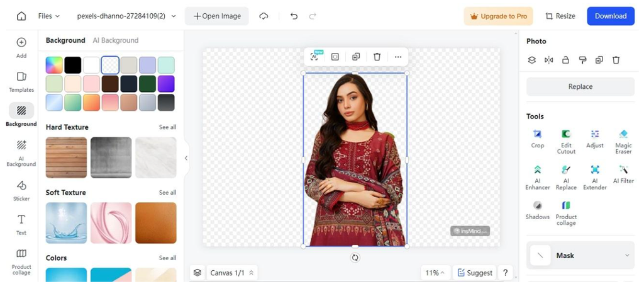Screen dimensions: 644x291
Task: Click the rotate handle below the image
Action: point(355,258)
